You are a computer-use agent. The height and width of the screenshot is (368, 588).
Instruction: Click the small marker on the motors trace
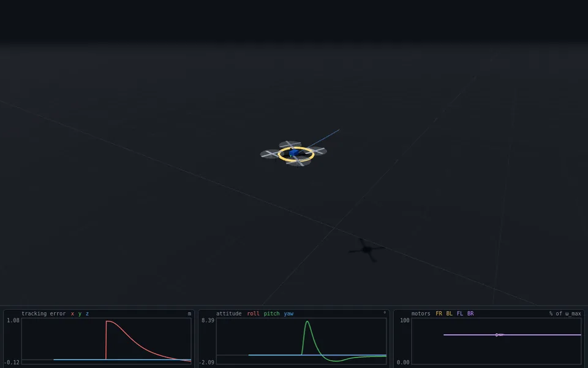[497, 335]
